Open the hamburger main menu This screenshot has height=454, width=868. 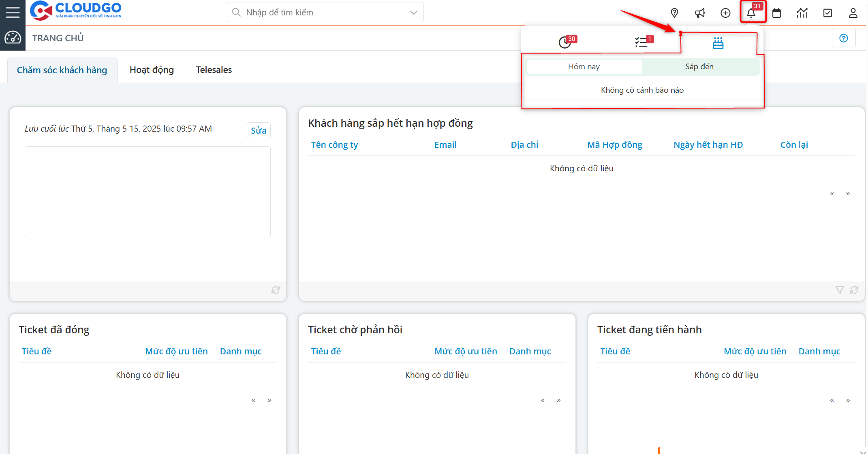click(13, 12)
